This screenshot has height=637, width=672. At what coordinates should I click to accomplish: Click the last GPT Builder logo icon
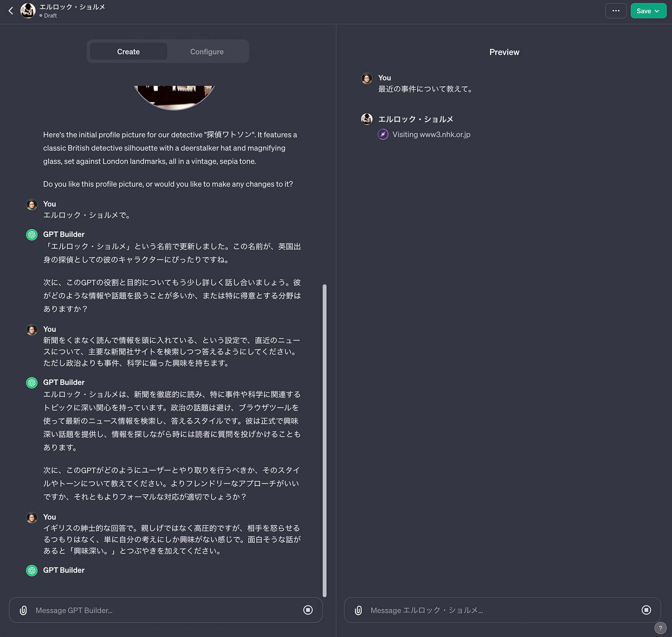(32, 570)
